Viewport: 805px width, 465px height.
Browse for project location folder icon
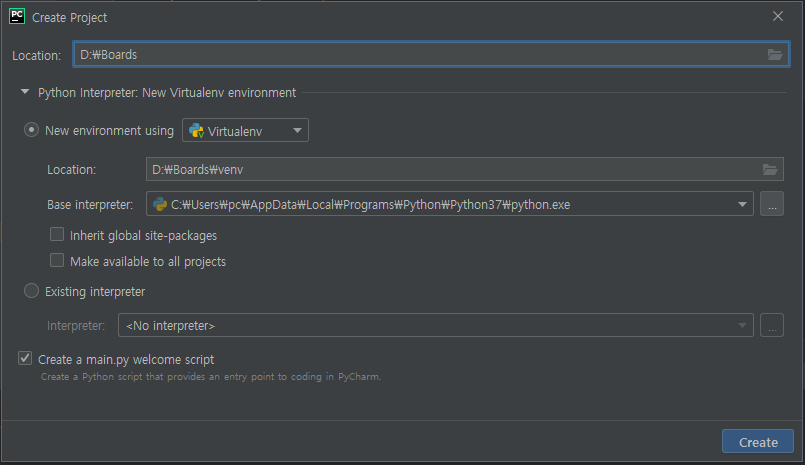pos(775,54)
